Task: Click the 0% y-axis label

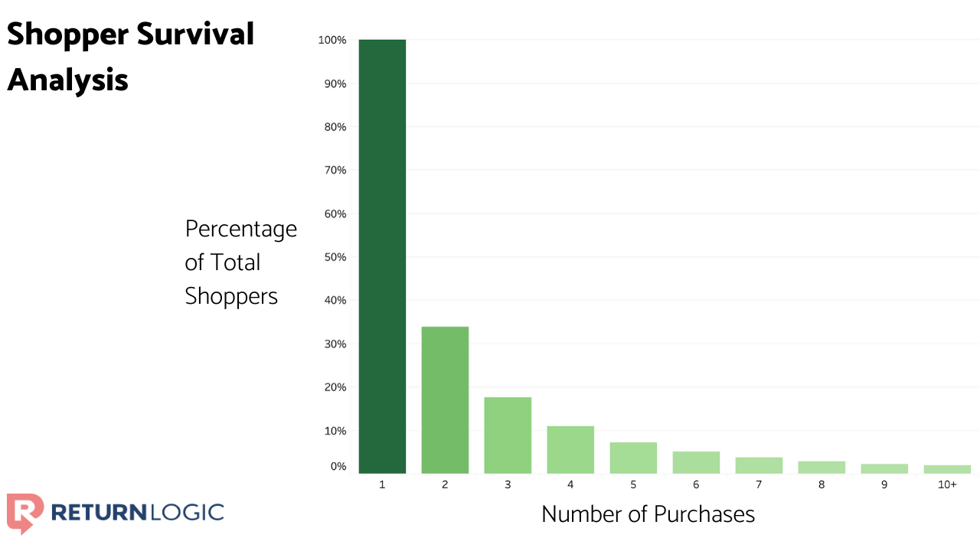Action: [x=338, y=466]
